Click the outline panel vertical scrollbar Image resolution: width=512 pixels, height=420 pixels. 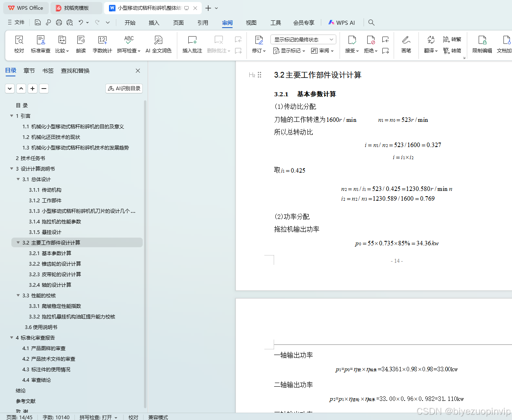pyautogui.click(x=145, y=254)
